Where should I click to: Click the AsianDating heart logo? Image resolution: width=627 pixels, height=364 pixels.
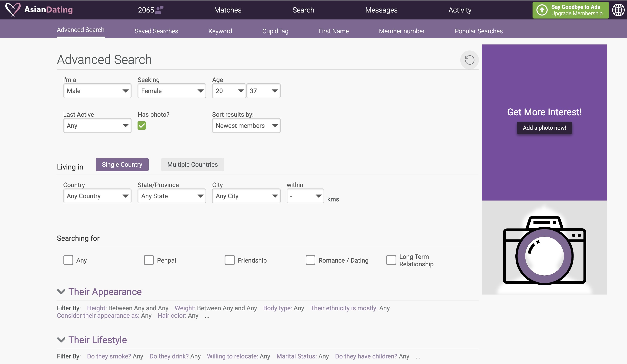(13, 9)
